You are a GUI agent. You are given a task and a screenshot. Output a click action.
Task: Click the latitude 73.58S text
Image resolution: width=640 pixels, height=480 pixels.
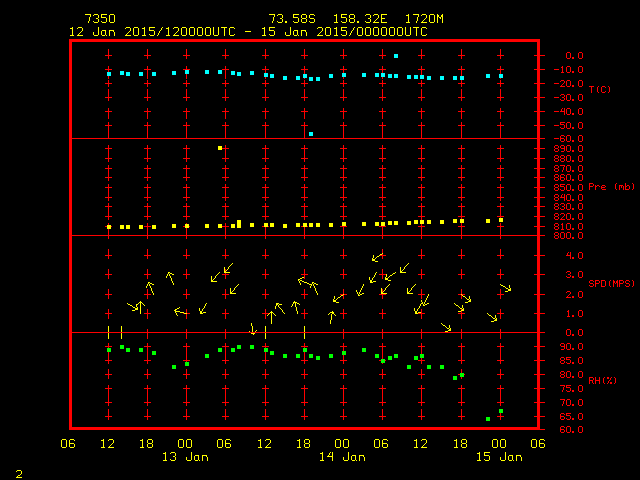tap(292, 19)
